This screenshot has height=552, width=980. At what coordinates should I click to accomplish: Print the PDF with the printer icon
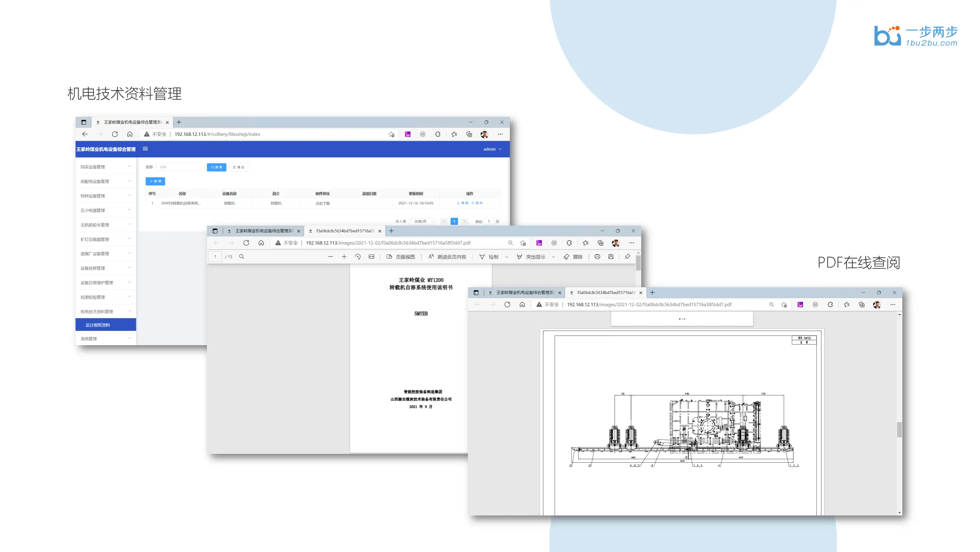pos(597,257)
